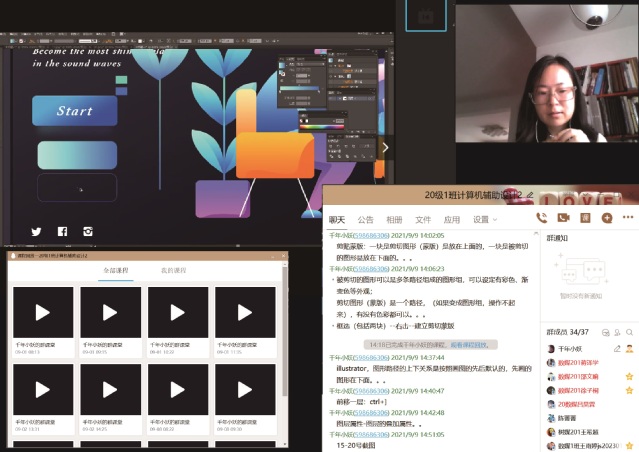The image size is (639, 452).
Task: Click the Facebook icon on the artboard
Action: click(63, 231)
